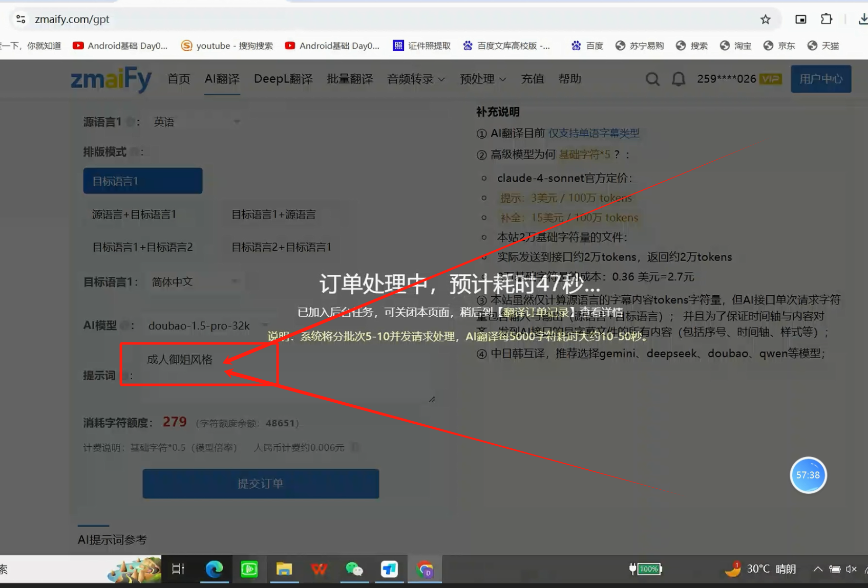Click the muted volume tray icon
Viewport: 868px width, 588px height.
pos(852,569)
